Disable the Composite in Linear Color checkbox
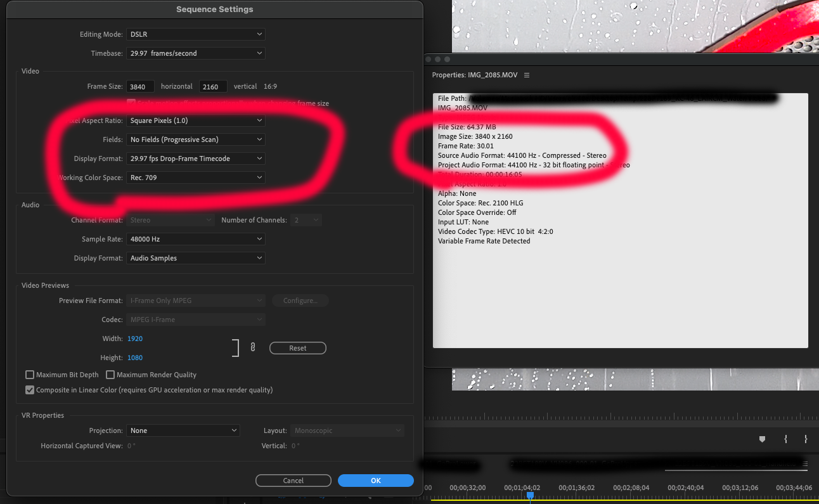819x504 pixels. (x=30, y=390)
